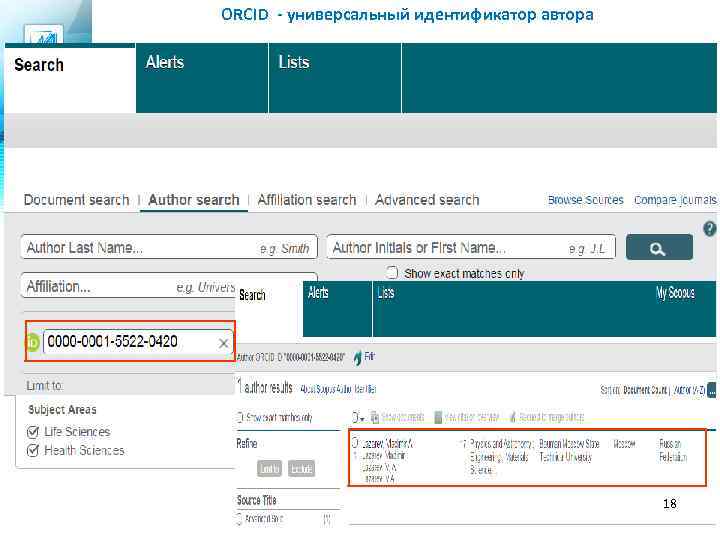Click the Moscow city cell

pyautogui.click(x=624, y=444)
